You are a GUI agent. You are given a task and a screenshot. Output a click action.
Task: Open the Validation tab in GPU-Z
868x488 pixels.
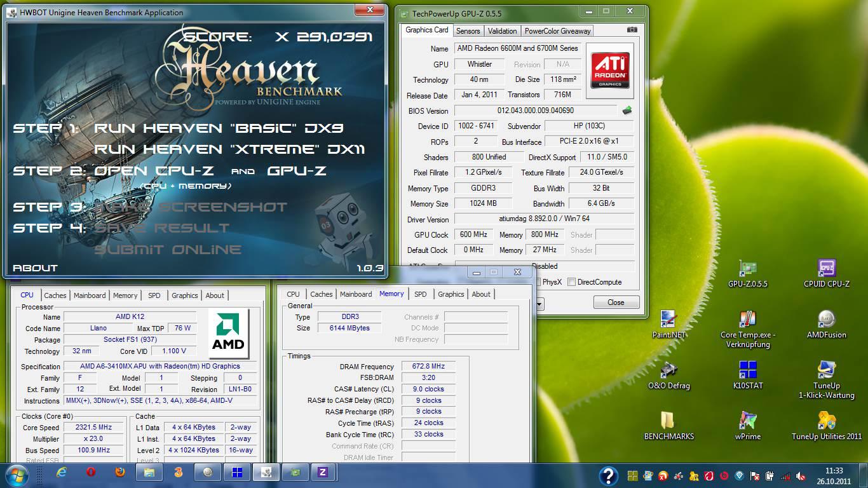(503, 30)
